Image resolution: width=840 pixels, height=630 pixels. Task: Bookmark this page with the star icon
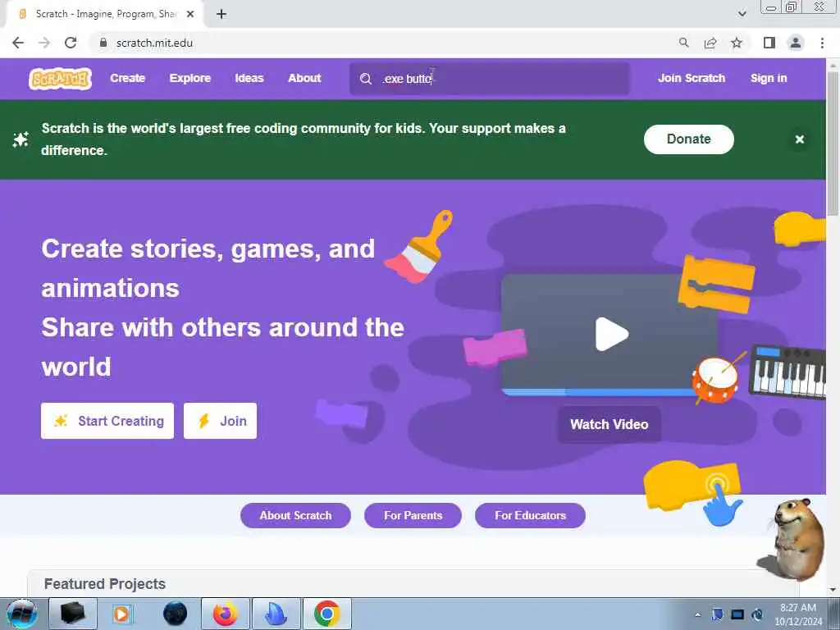tap(737, 43)
